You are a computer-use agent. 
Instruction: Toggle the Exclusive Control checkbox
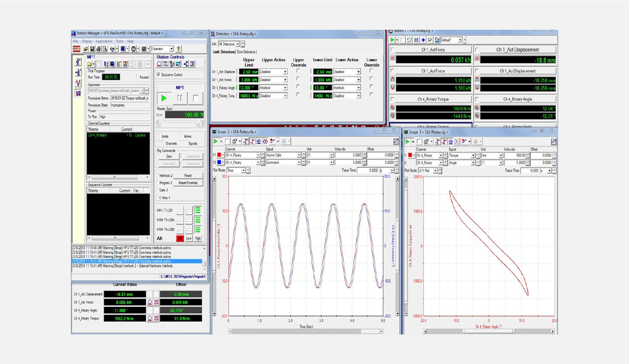[x=159, y=75]
